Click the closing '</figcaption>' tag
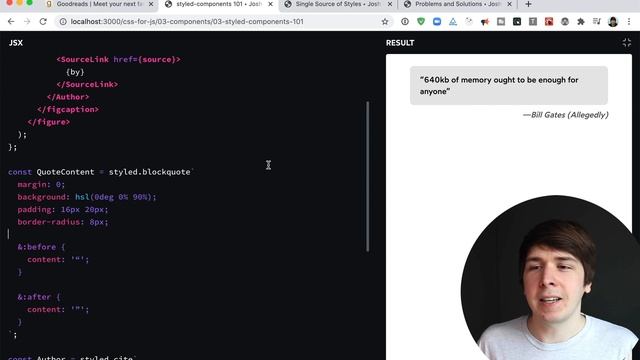This screenshot has height=360, width=640. pyautogui.click(x=68, y=109)
